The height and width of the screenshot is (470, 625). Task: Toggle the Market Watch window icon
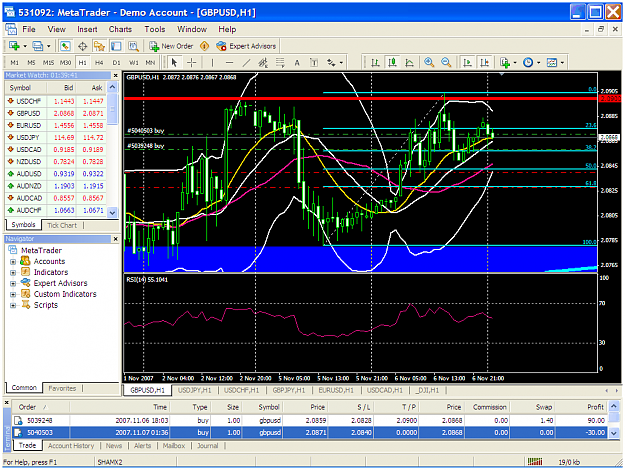click(65, 46)
